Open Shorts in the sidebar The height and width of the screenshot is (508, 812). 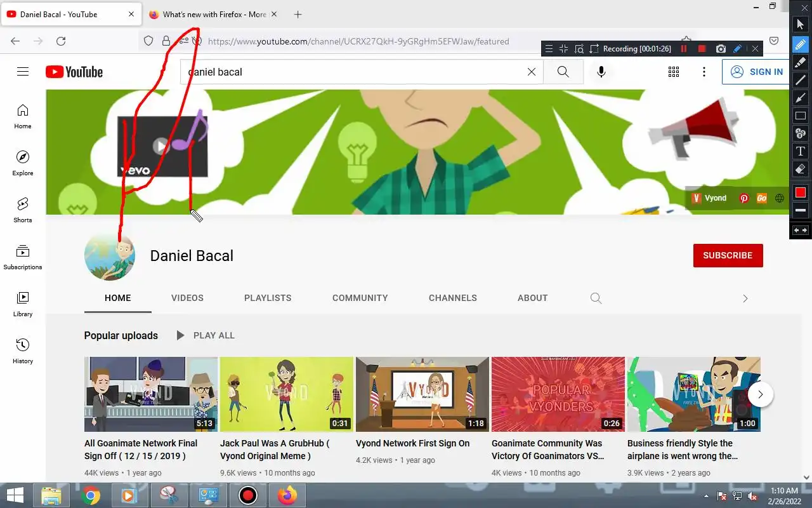point(23,210)
